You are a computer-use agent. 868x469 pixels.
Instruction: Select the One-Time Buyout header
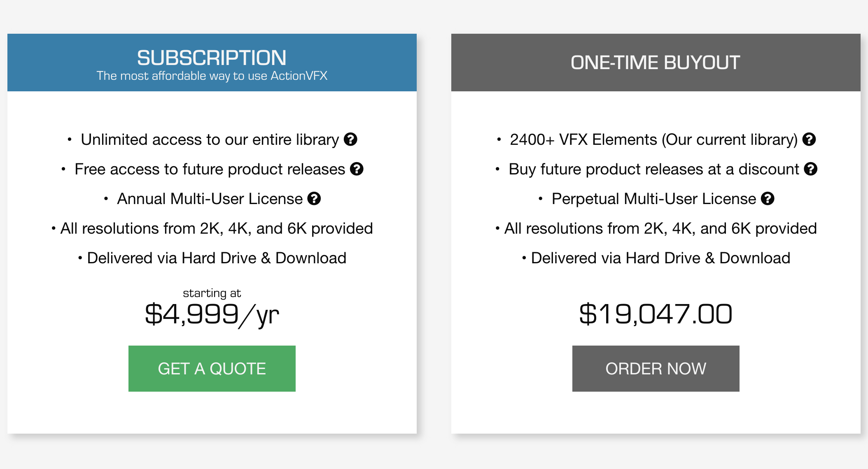(656, 63)
